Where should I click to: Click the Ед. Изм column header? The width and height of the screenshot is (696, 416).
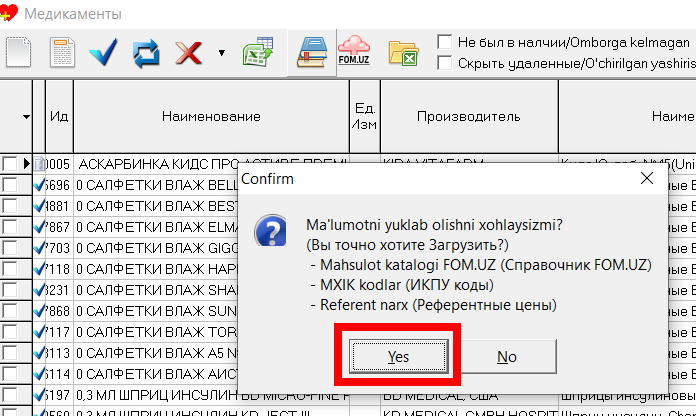pos(364,116)
